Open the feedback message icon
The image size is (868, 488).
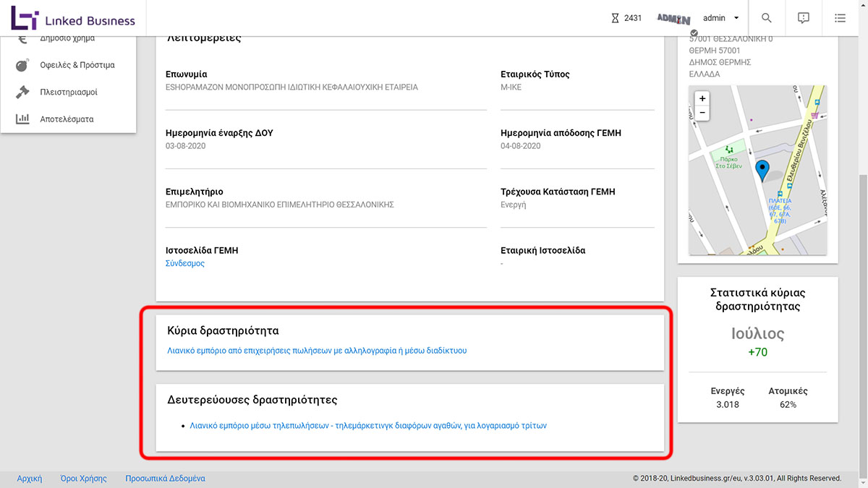pyautogui.click(x=803, y=18)
